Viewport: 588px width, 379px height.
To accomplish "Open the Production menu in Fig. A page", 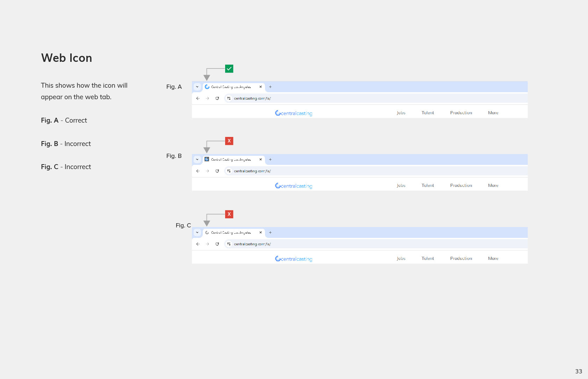I will coord(461,113).
